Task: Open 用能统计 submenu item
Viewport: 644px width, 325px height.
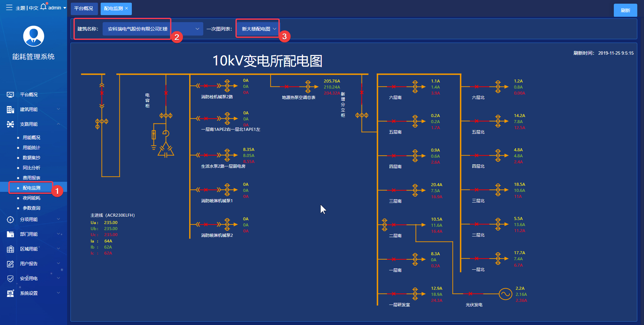Action: pyautogui.click(x=32, y=148)
